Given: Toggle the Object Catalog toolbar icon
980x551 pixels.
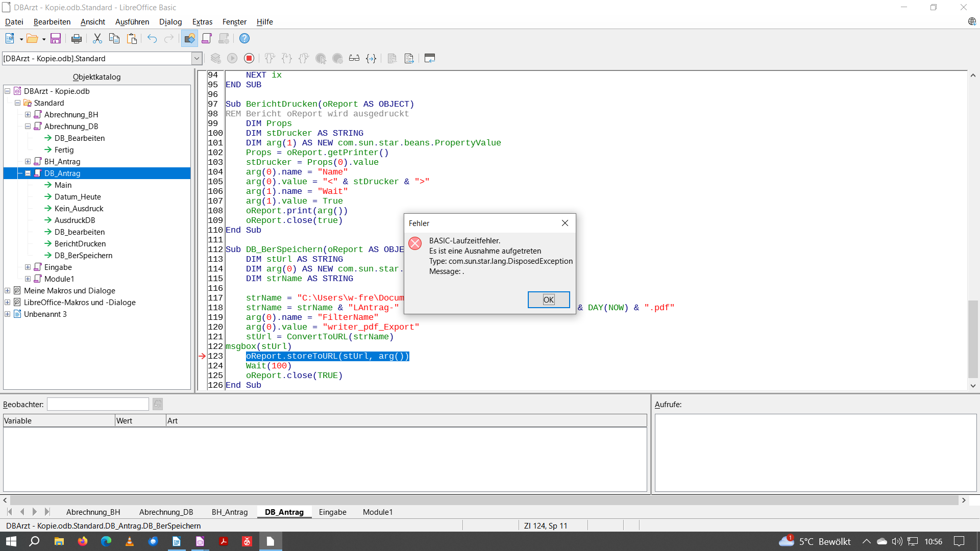Looking at the screenshot, I should pos(190,38).
